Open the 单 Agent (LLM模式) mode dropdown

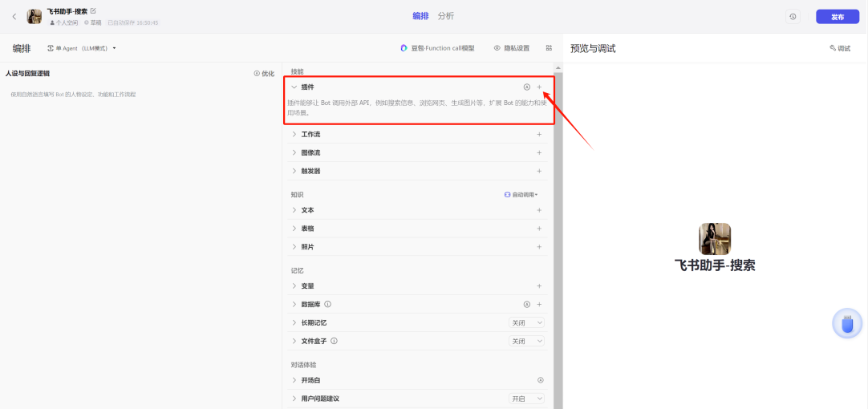pyautogui.click(x=83, y=48)
